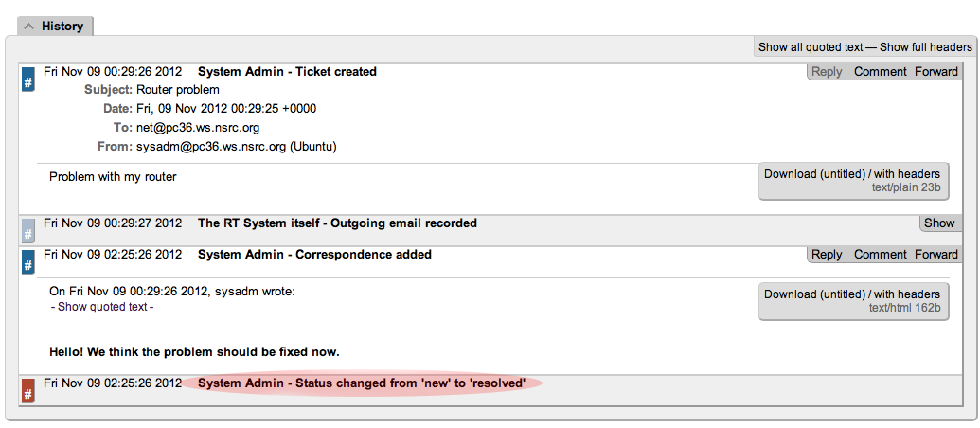Show the hidden outgoing email entry
This screenshot has height=428, width=980.
point(939,223)
